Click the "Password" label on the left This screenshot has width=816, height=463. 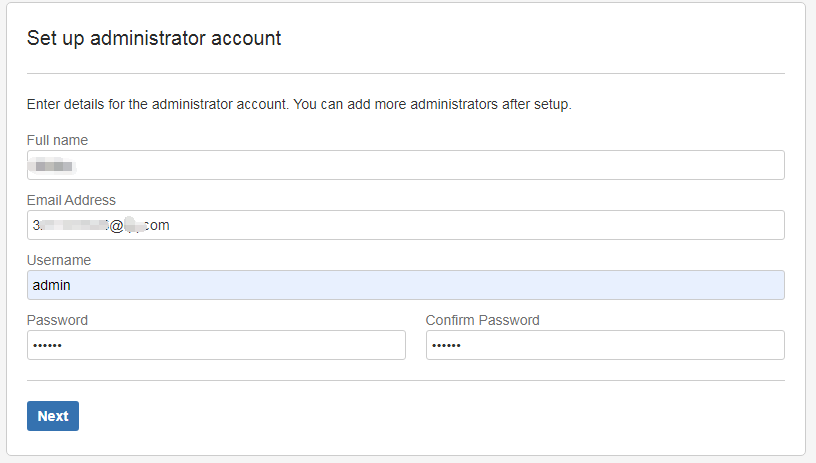(57, 320)
